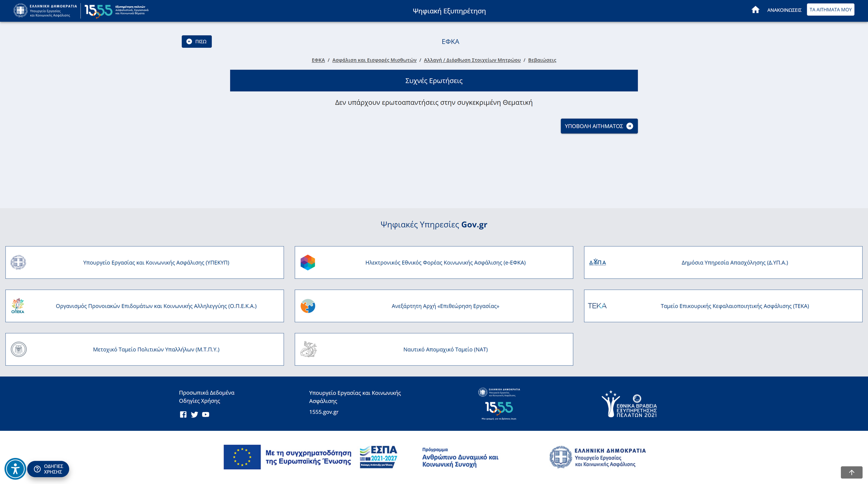
Task: Open Ανεξάρτητη Αρχή «Επιθεώρηση Εργασίας» link
Action: pyautogui.click(x=434, y=306)
